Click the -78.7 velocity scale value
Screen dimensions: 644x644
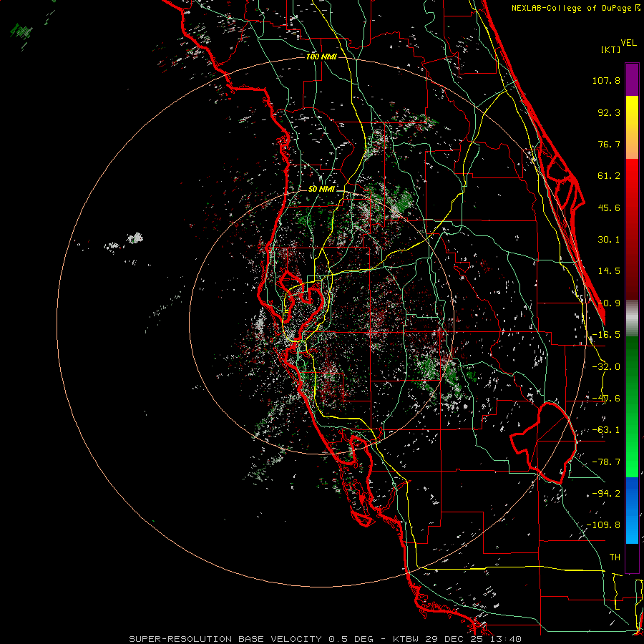coord(606,462)
